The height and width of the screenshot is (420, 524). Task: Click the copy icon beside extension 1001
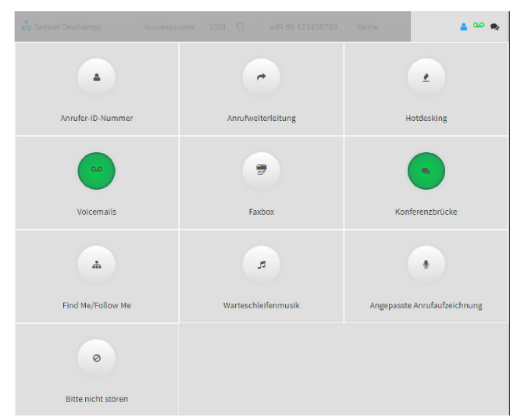[x=240, y=27]
